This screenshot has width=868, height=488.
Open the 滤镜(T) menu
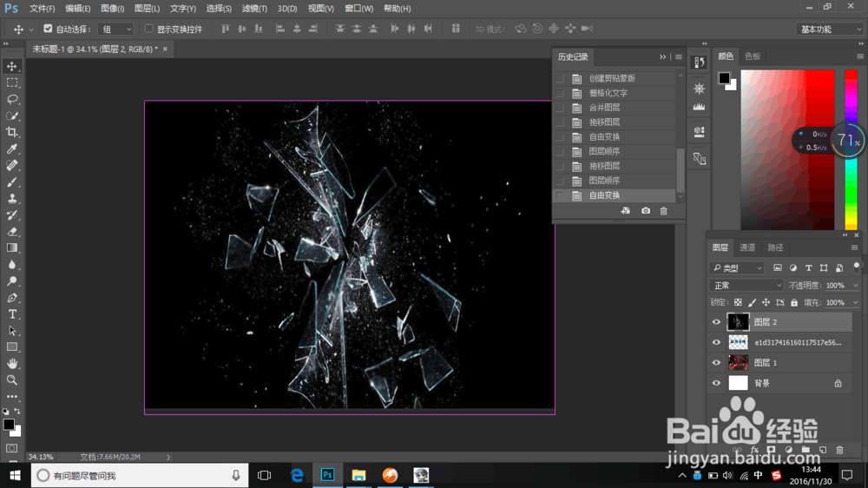(254, 9)
